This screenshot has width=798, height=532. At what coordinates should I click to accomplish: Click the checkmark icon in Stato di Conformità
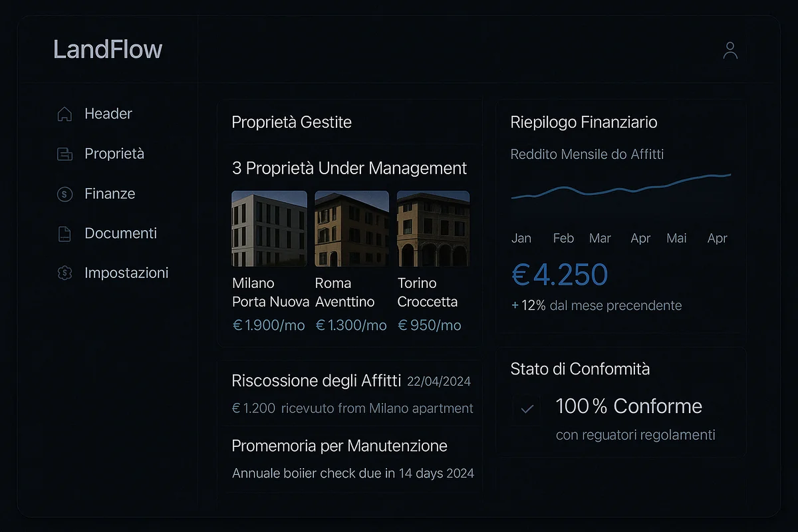point(527,409)
